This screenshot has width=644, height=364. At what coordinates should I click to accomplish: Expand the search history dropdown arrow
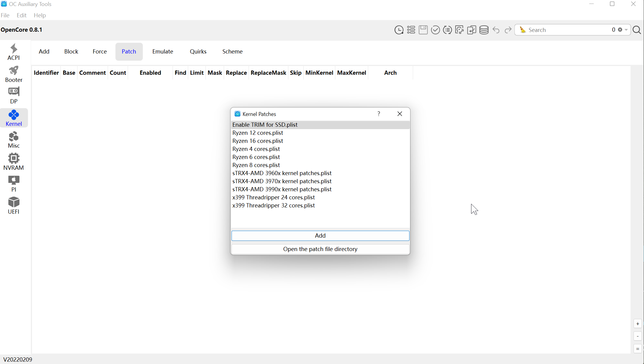point(626,30)
